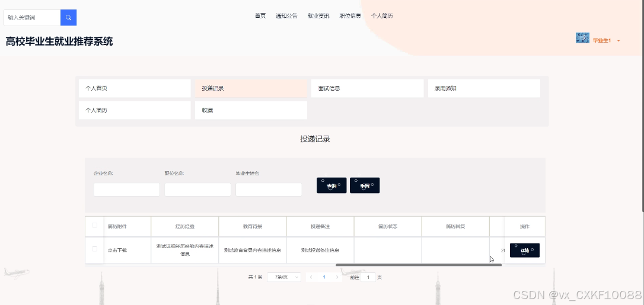Click the 毕业生1 username text
This screenshot has height=305, width=644.
pyautogui.click(x=602, y=41)
